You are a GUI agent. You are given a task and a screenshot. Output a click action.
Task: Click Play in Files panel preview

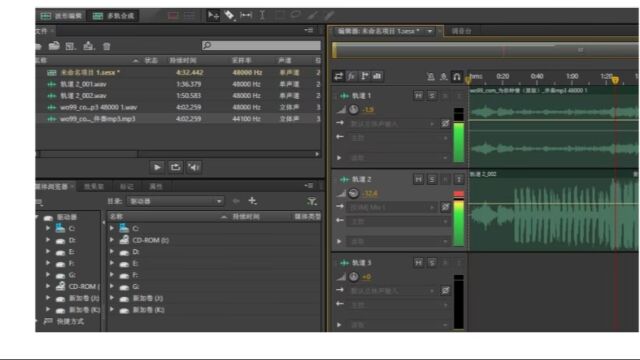click(x=157, y=167)
